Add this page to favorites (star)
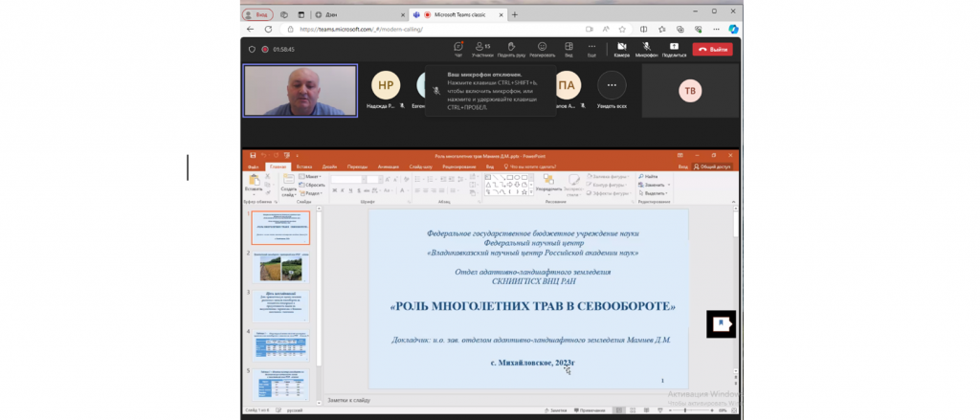 coord(622,30)
